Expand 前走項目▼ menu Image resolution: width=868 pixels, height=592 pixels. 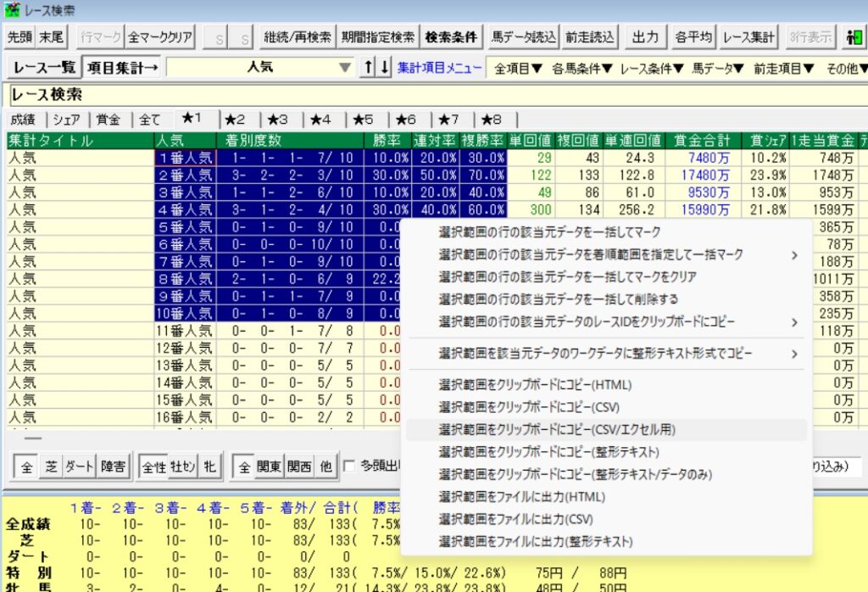point(784,69)
